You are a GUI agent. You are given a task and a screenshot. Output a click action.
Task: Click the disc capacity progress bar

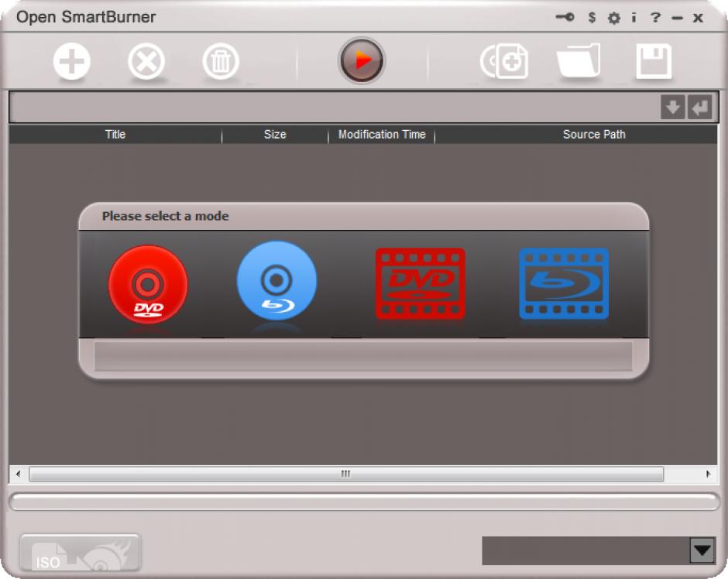[x=364, y=502]
